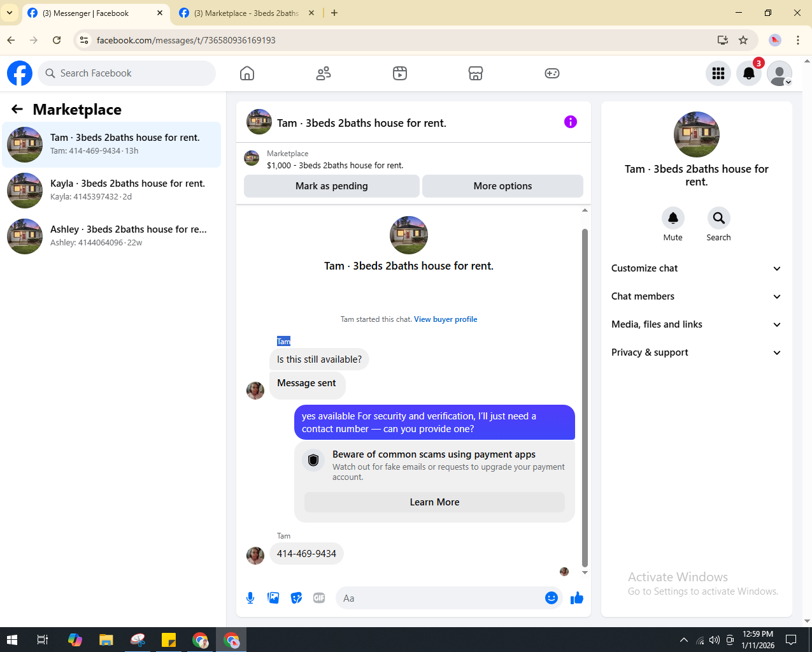The width and height of the screenshot is (812, 652).
Task: Open Task View on the taskbar
Action: (43, 640)
